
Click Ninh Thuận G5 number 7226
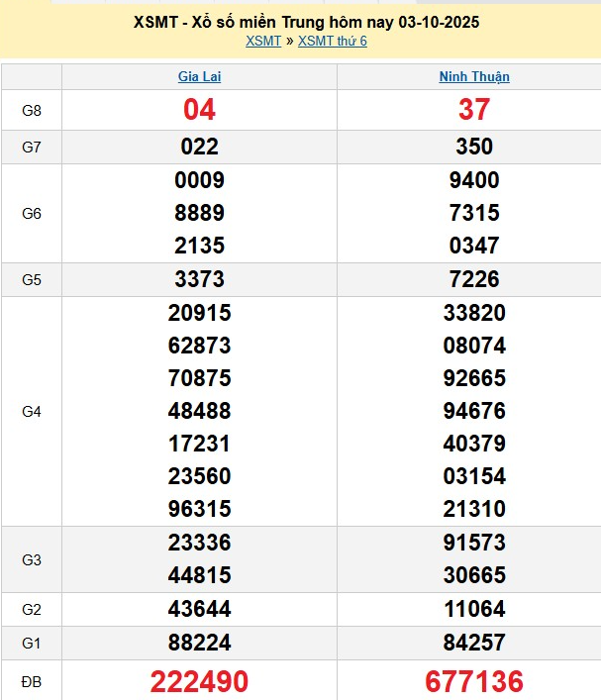(x=474, y=279)
